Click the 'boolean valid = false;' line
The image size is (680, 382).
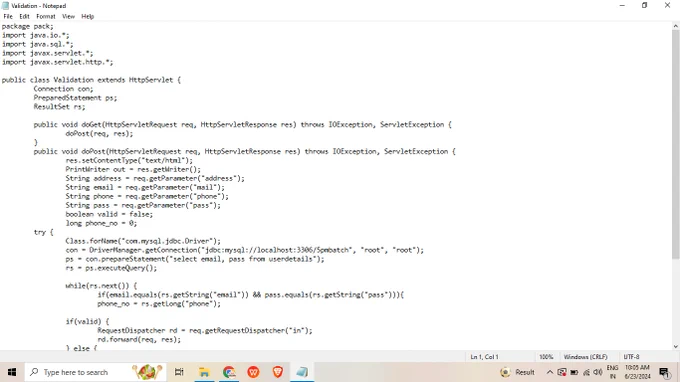pyautogui.click(x=109, y=214)
